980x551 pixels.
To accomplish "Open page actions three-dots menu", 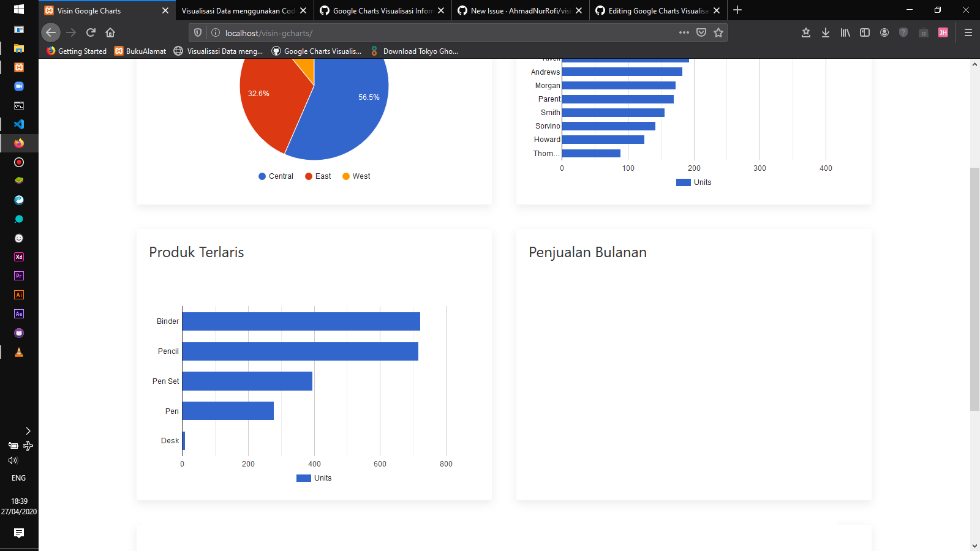I will click(x=684, y=32).
